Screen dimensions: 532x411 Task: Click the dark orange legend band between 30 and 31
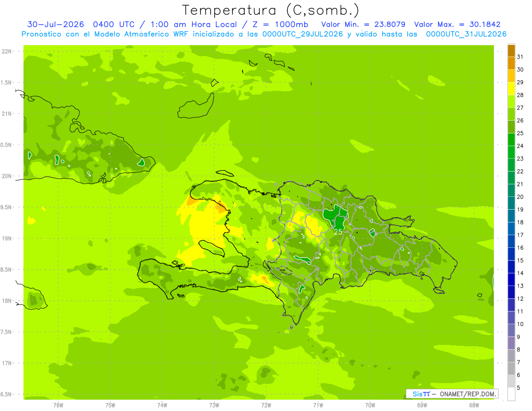pyautogui.click(x=511, y=63)
